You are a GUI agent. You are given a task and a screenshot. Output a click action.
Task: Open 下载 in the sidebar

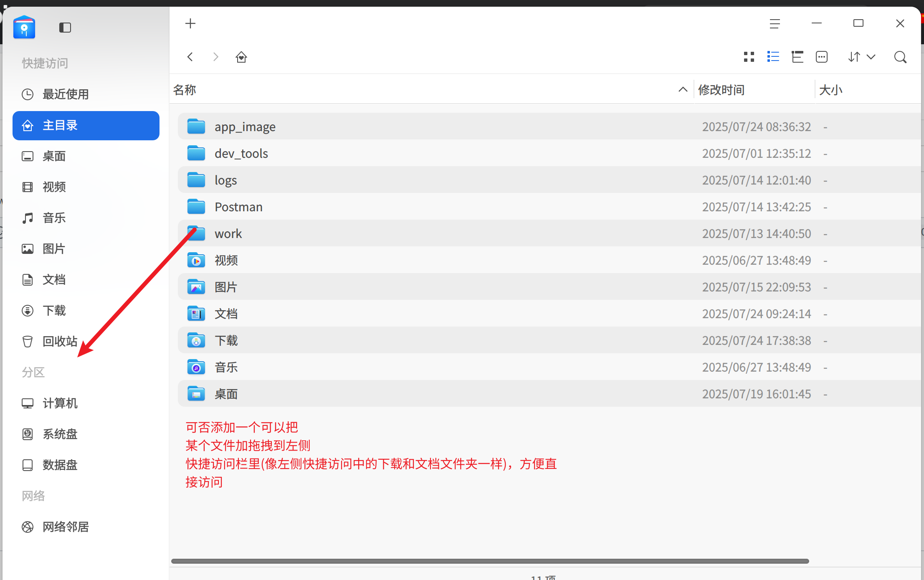coord(86,311)
